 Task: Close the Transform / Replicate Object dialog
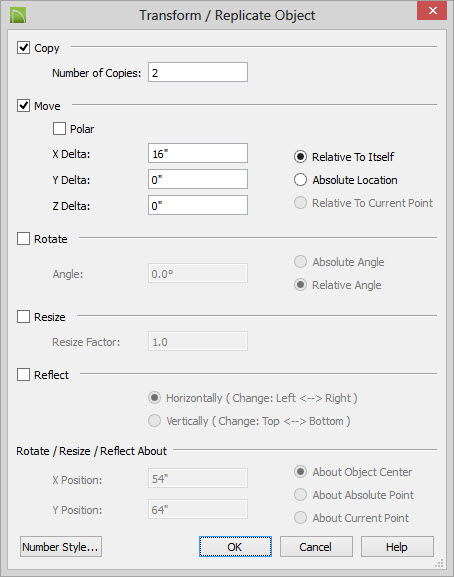(x=432, y=11)
